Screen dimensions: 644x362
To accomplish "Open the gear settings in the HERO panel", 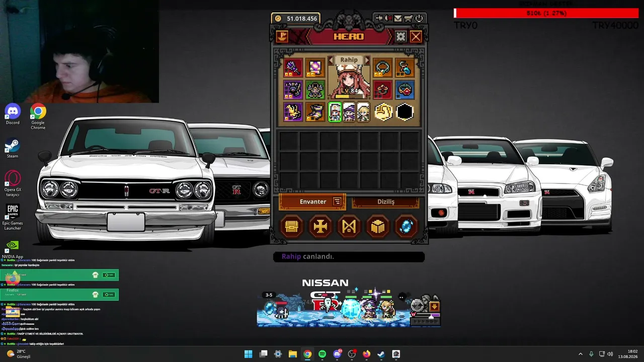I will tap(400, 36).
